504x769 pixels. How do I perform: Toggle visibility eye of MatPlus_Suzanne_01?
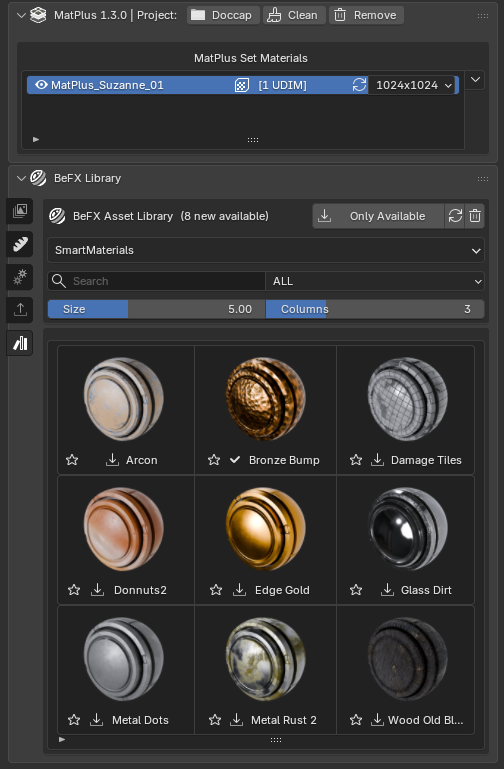[41, 85]
